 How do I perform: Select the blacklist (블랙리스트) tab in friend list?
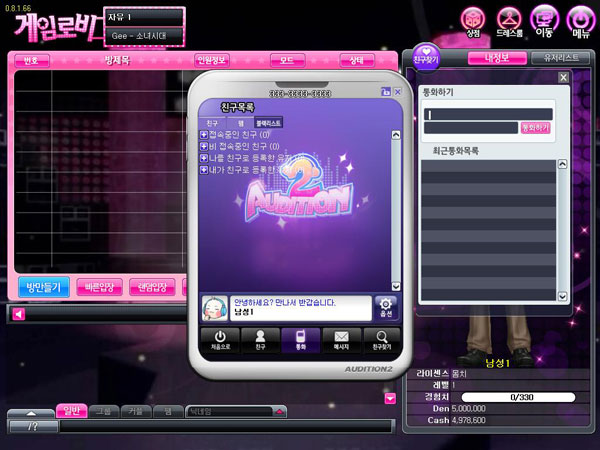point(268,122)
